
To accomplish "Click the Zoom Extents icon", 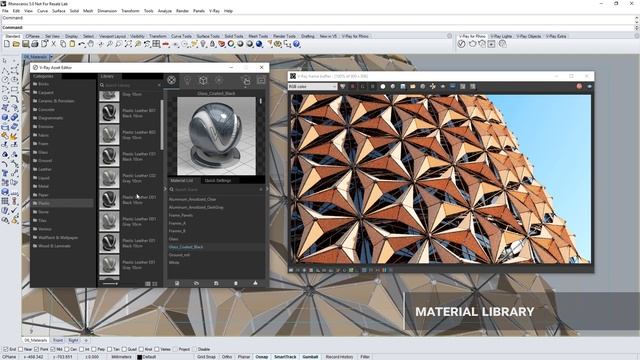I will click(x=128, y=44).
